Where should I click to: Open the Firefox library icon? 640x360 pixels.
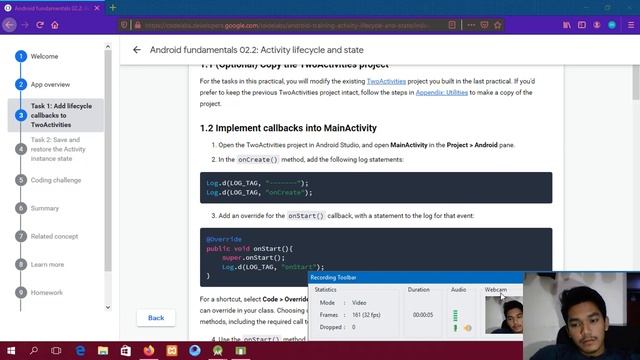[x=567, y=25]
